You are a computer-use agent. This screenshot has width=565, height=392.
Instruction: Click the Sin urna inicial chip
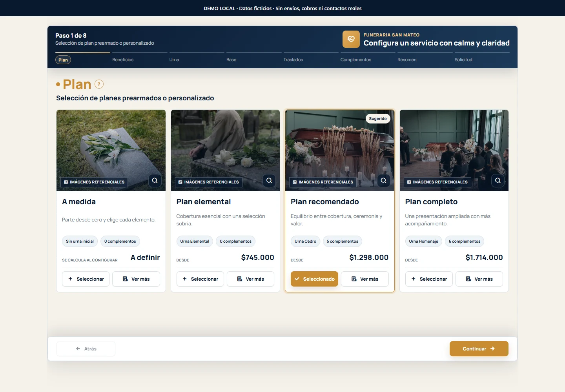tap(80, 241)
